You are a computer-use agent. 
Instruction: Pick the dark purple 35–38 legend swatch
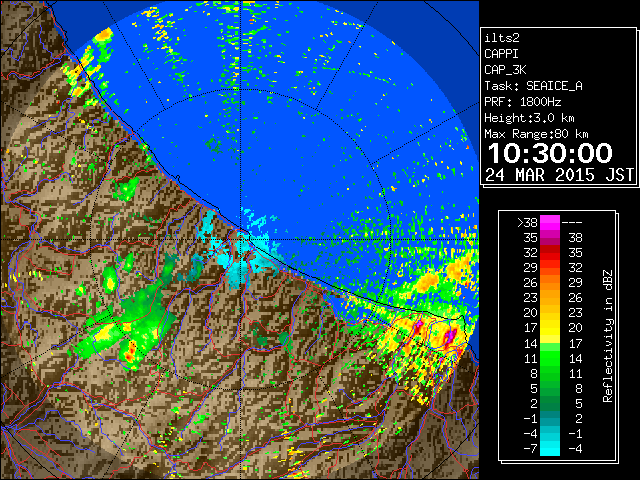tap(550, 238)
